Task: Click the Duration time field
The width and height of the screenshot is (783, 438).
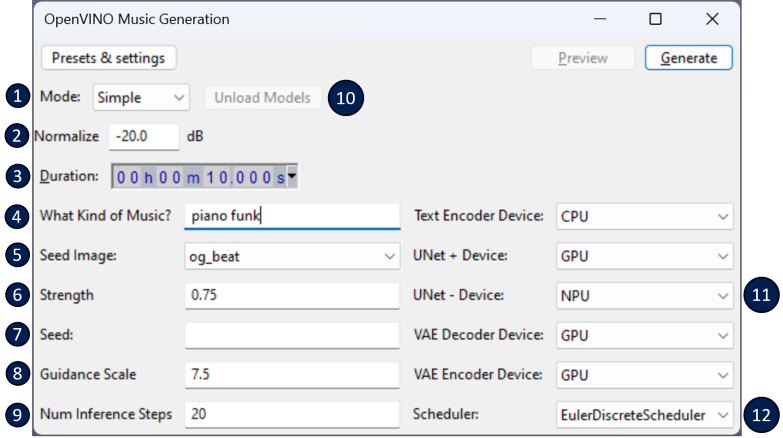Action: [198, 177]
